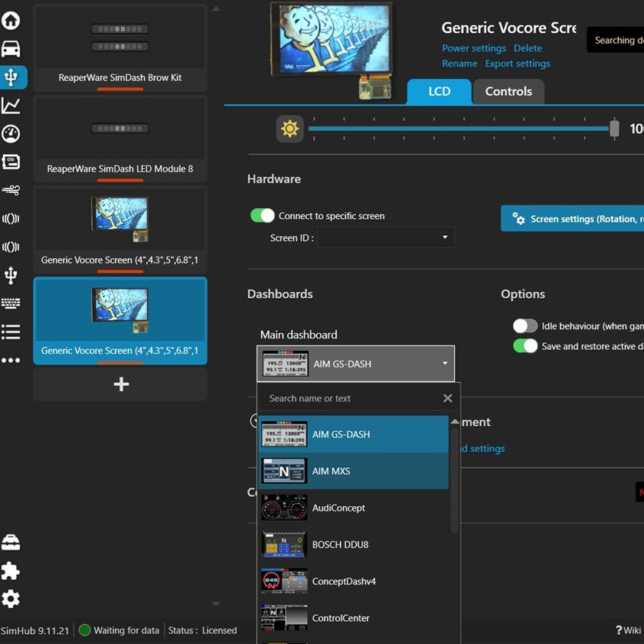This screenshot has width=644, height=644.
Task: Click the 'Generic Vocore Scre' title
Action: (x=509, y=28)
